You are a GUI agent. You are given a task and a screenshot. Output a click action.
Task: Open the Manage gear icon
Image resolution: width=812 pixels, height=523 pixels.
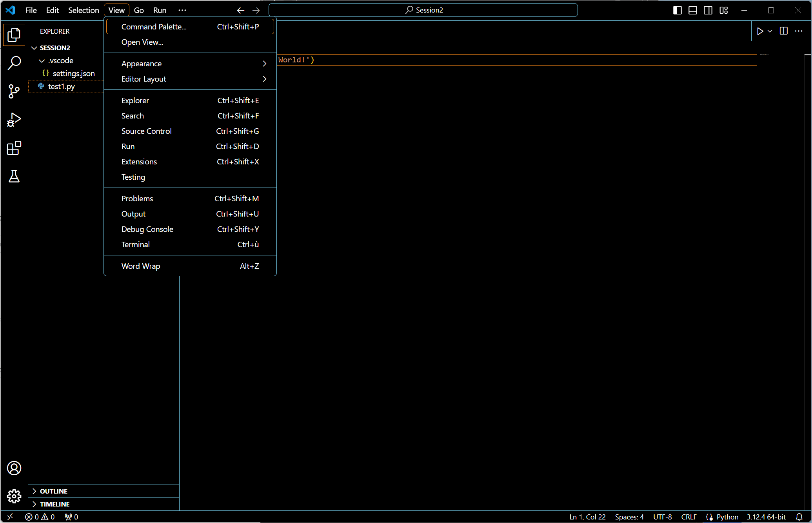point(14,496)
